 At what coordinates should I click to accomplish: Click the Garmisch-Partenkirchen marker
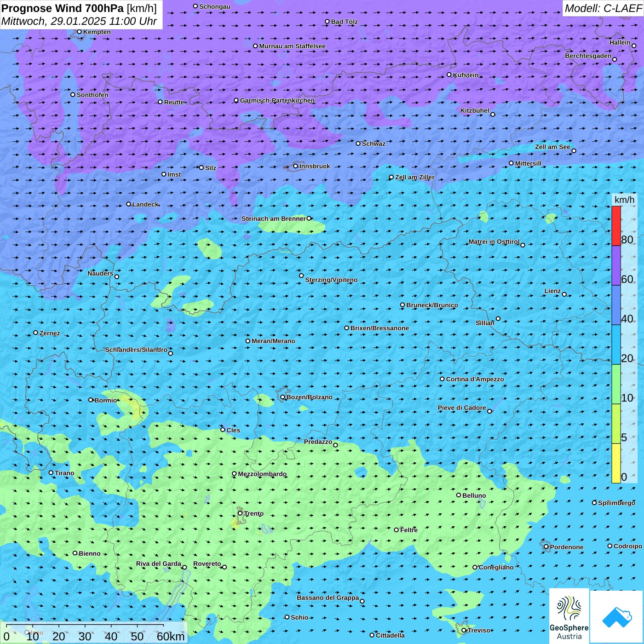[x=236, y=100]
